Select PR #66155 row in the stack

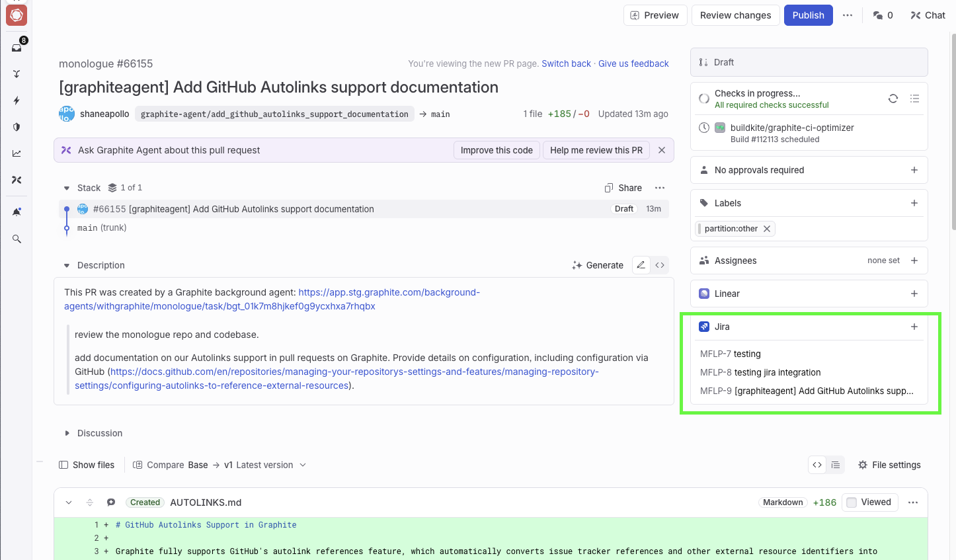tap(364, 209)
